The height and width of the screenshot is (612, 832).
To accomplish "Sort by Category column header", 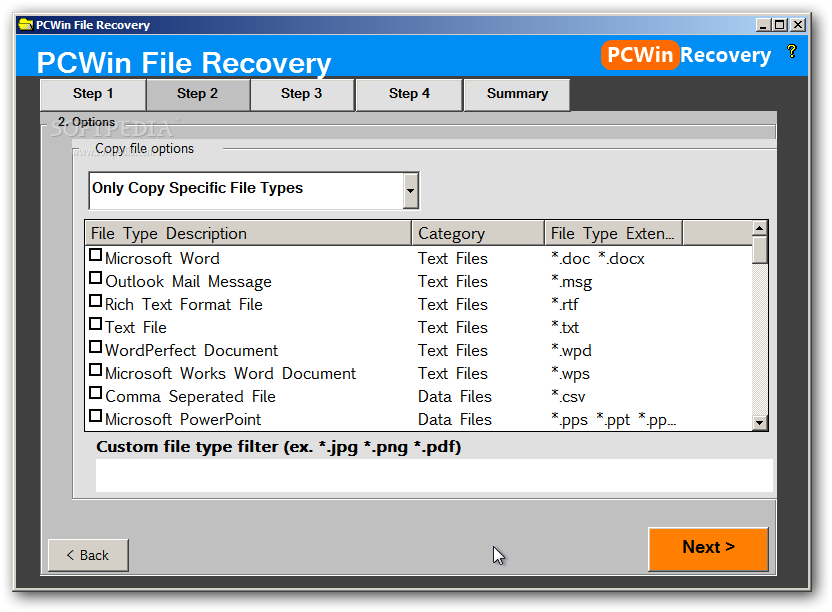I will [478, 234].
